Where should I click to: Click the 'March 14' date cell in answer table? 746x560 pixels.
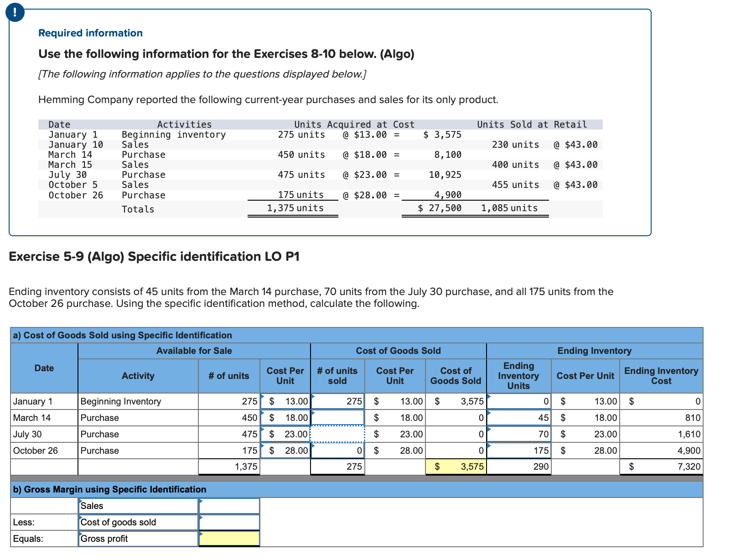click(44, 418)
